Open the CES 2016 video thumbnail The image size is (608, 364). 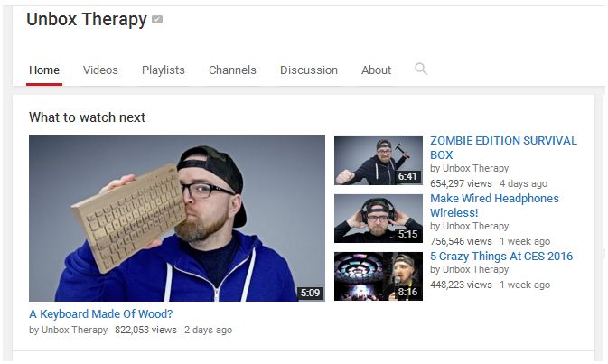tap(379, 276)
